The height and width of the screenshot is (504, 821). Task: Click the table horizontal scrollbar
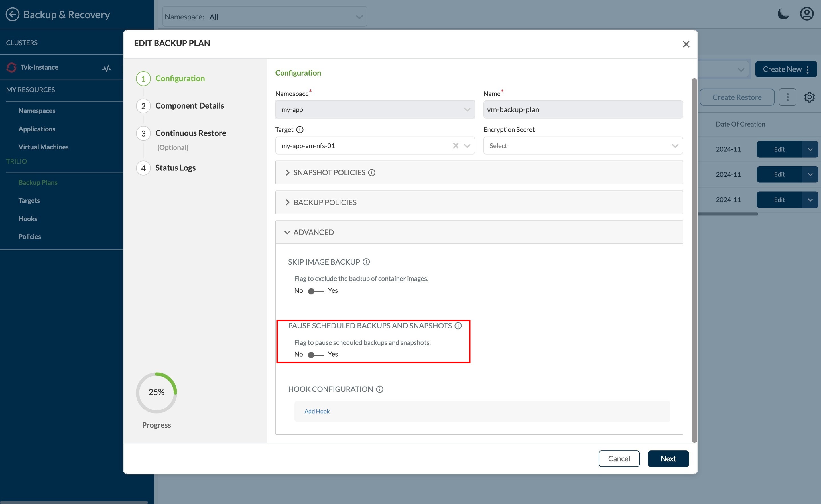tap(728, 214)
